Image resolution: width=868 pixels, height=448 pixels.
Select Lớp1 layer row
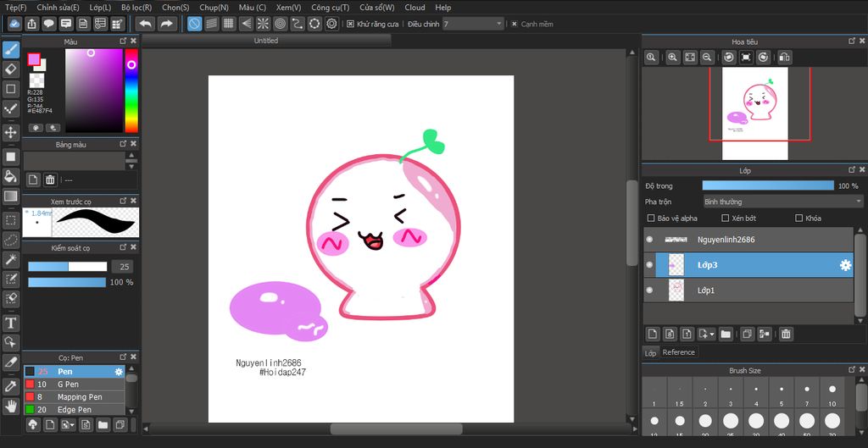pos(748,290)
